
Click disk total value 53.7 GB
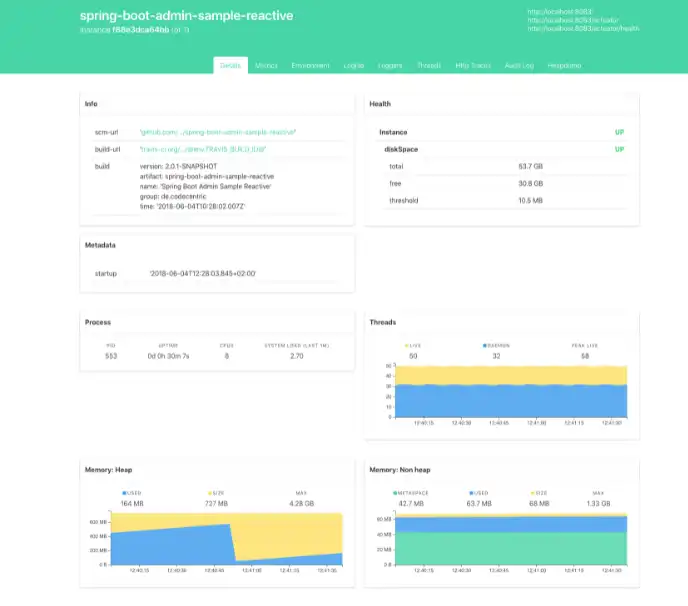[530, 166]
